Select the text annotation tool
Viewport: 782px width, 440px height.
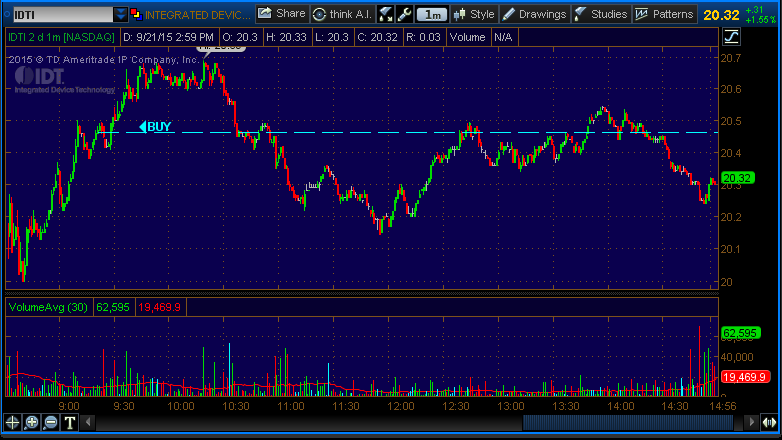(x=71, y=422)
